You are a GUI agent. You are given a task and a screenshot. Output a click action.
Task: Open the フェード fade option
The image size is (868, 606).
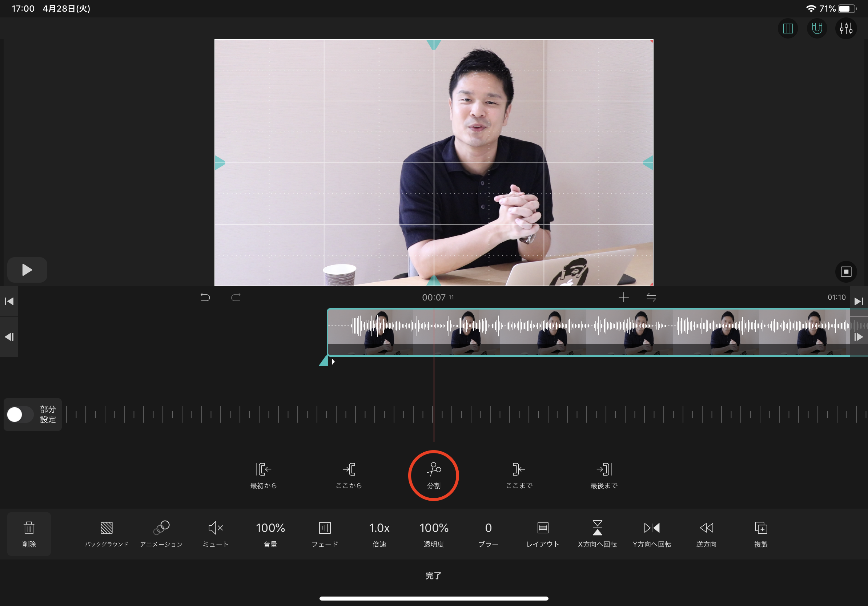[x=325, y=534]
